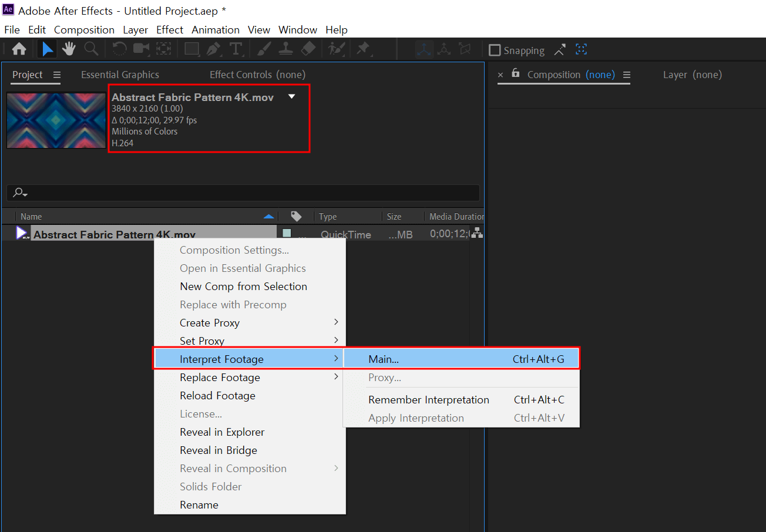Choose the Local Axis mode icon
This screenshot has height=532, width=766.
click(x=424, y=50)
